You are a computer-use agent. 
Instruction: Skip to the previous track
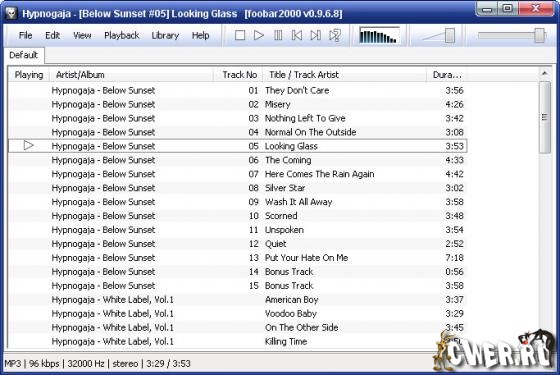(x=297, y=35)
